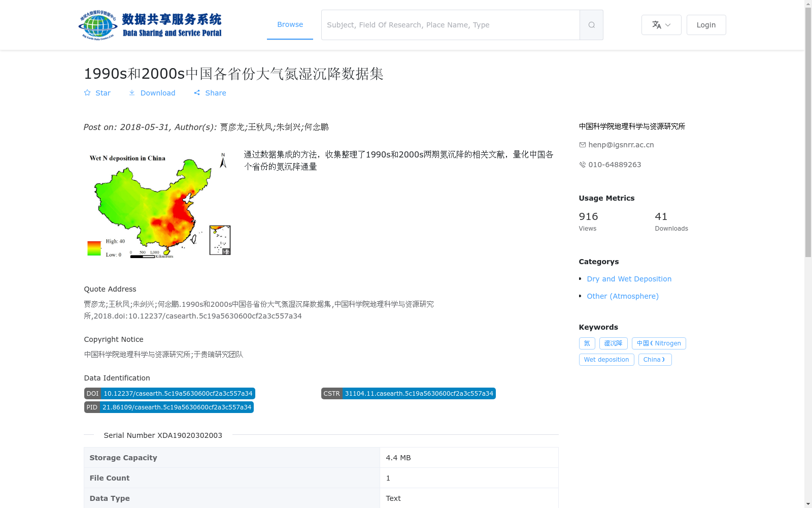The width and height of the screenshot is (812, 508).
Task: Click the quote address citation text
Action: click(259, 310)
